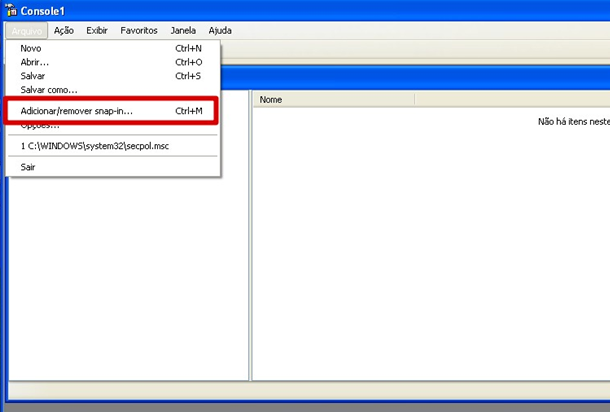Open recent file secpol.msc entry
Screen dimensions: 610x412
click(113, 146)
